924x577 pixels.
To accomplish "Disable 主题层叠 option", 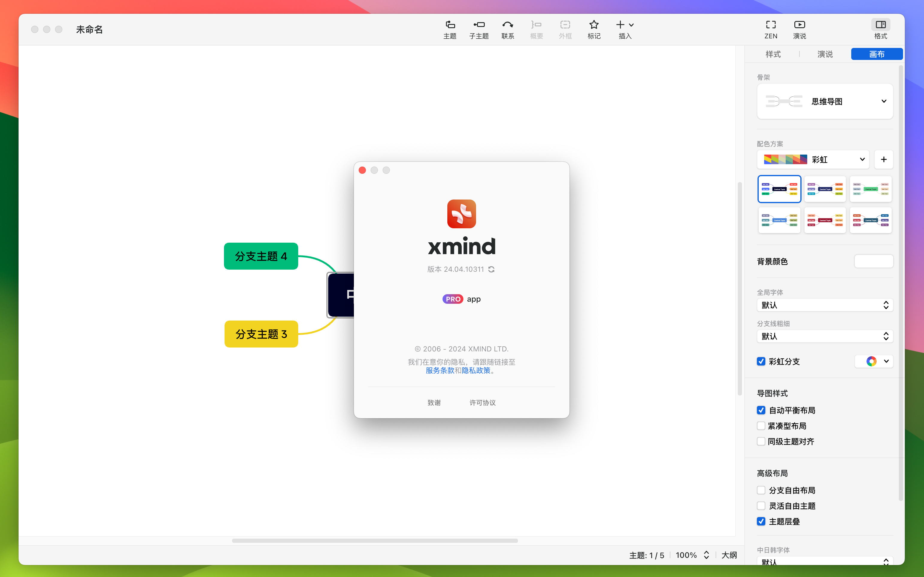I will point(761,521).
